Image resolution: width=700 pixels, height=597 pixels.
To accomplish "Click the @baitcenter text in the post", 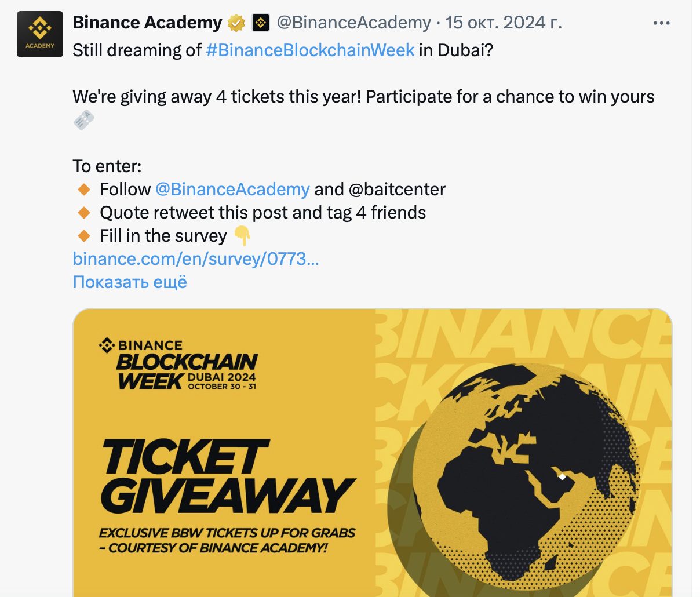I will (x=397, y=189).
